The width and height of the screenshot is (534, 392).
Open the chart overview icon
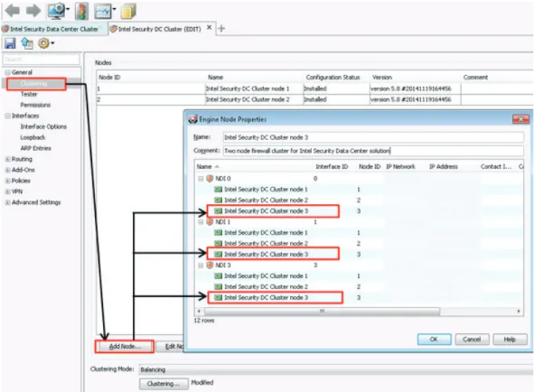point(103,12)
